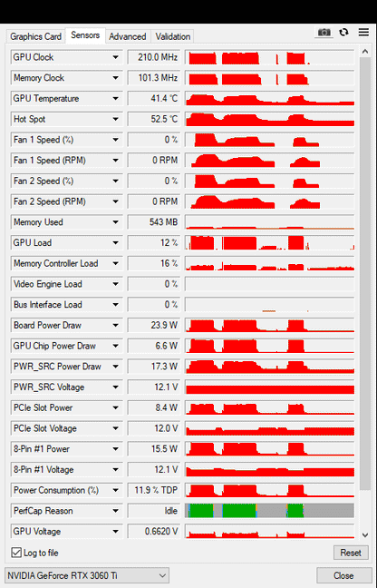The image size is (377, 588).
Task: Click the Reset button
Action: (x=351, y=553)
